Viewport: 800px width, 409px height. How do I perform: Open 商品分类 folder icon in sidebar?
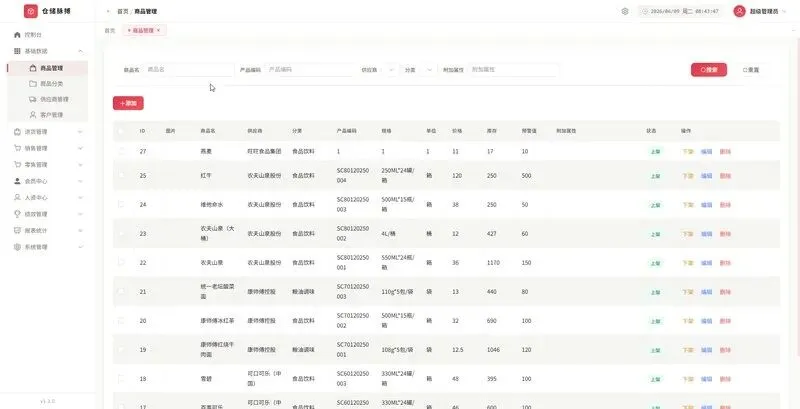pyautogui.click(x=33, y=84)
